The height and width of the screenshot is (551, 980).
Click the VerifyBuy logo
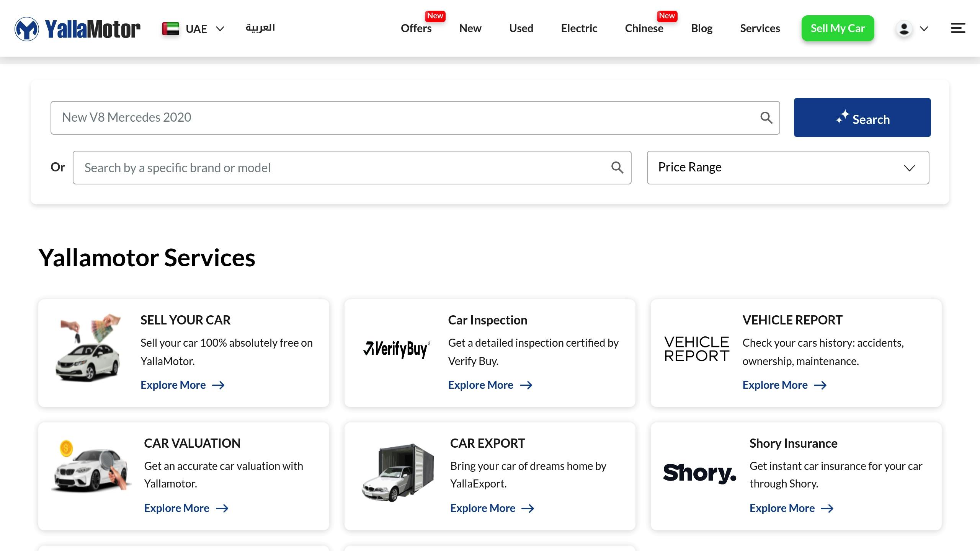[x=397, y=349]
